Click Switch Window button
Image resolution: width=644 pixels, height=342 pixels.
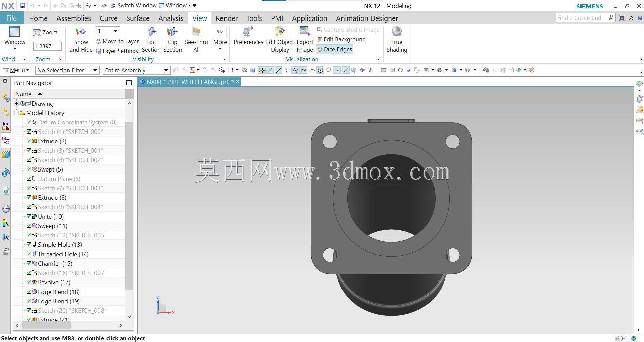pos(133,5)
